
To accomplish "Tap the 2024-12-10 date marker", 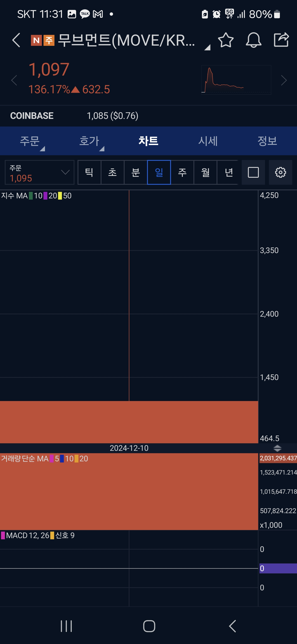I will (129, 448).
